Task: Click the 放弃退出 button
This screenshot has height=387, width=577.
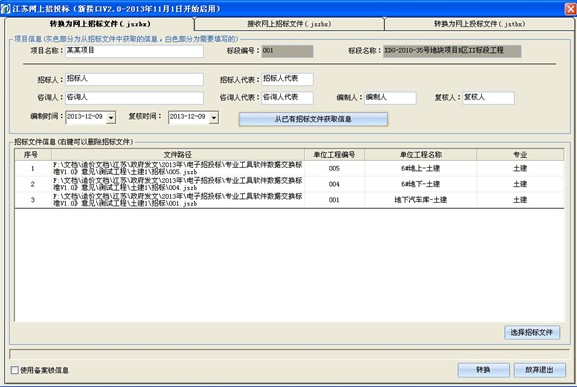Action: 539,370
